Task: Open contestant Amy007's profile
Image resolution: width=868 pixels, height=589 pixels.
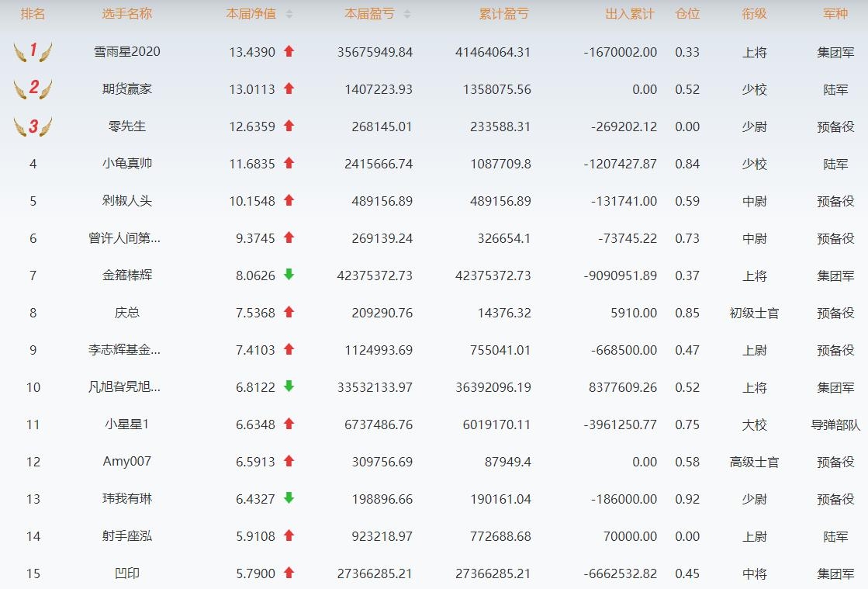Action: tap(126, 462)
